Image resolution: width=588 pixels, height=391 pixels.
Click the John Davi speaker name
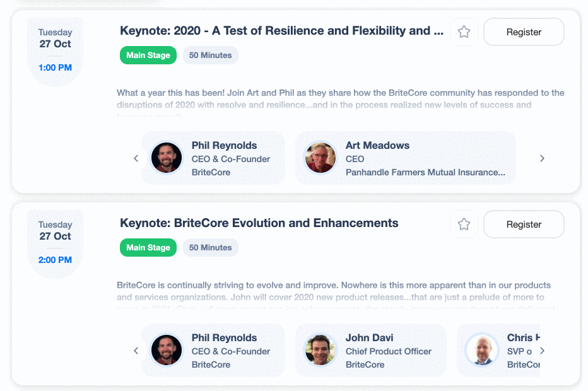369,338
